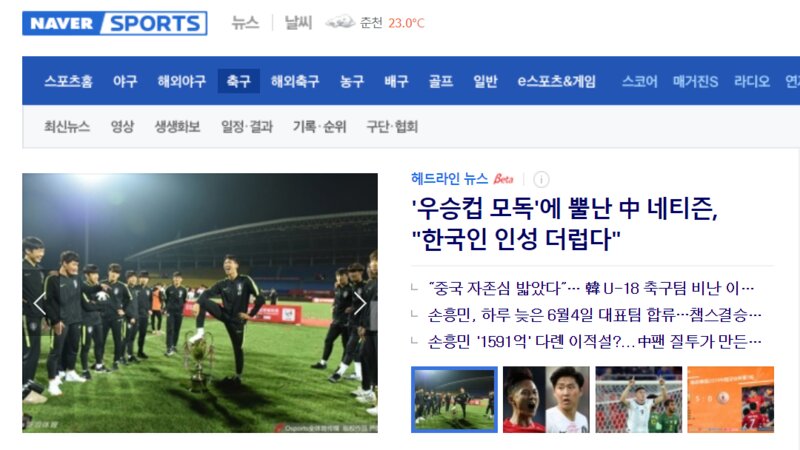The height and width of the screenshot is (450, 800).
Task: Advance photo carousel with right arrow
Action: coord(360,304)
